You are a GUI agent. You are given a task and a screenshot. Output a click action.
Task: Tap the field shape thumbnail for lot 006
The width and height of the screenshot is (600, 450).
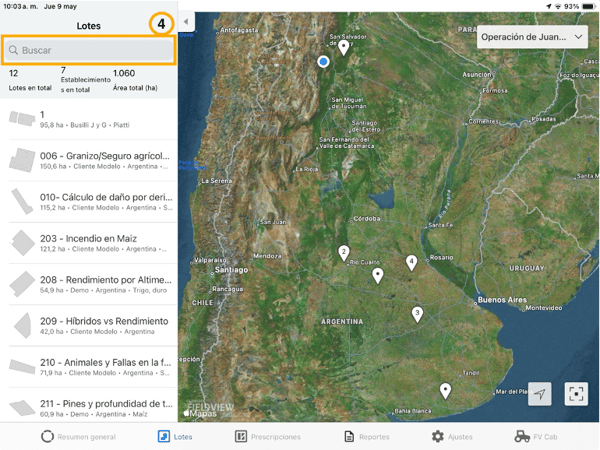point(22,160)
